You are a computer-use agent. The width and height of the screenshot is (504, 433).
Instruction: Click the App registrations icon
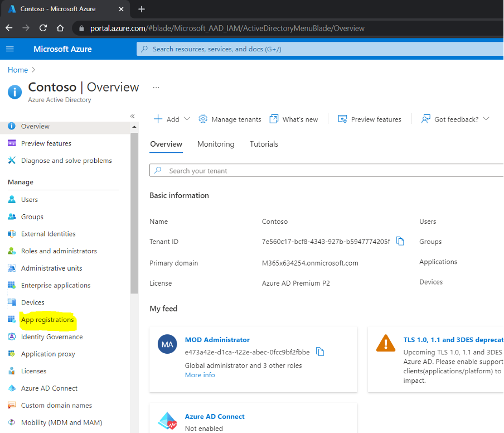point(12,319)
